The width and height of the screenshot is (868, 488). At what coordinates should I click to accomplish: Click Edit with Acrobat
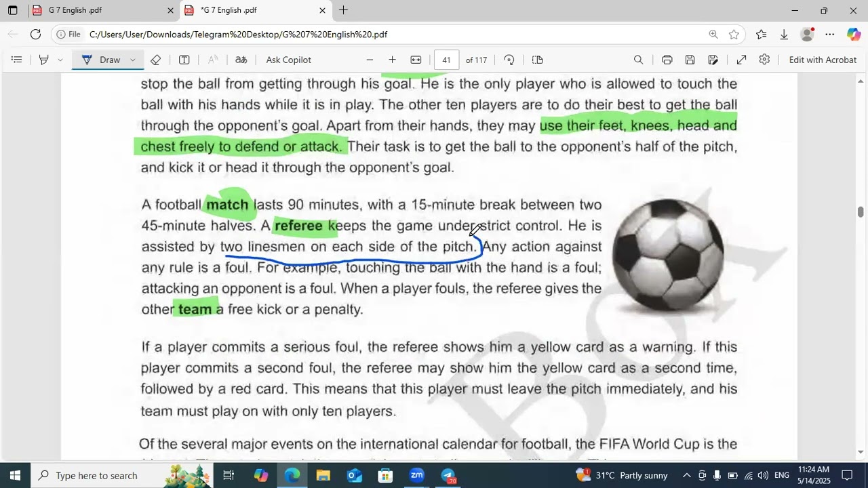click(823, 60)
